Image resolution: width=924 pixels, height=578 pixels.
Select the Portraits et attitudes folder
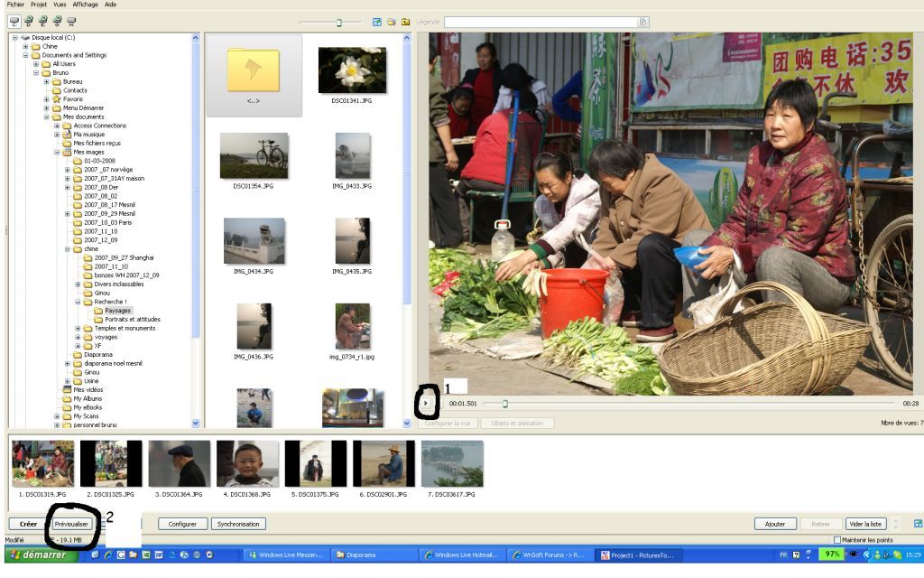pyautogui.click(x=133, y=320)
